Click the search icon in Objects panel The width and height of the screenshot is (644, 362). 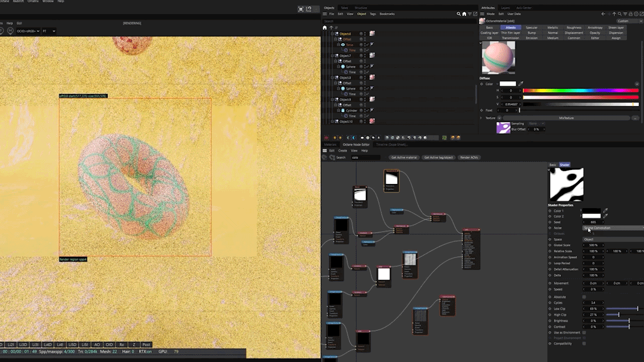pyautogui.click(x=458, y=14)
